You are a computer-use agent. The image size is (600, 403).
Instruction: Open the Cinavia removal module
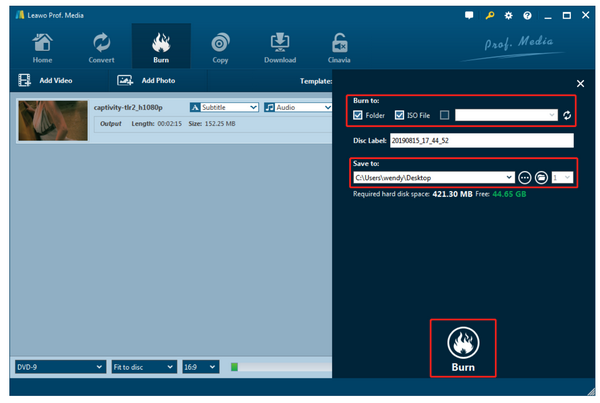[339, 47]
